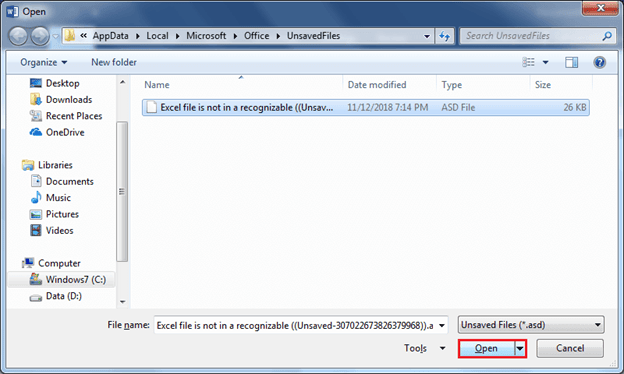Select Desktop in navigation pane
The width and height of the screenshot is (624, 374).
point(62,83)
